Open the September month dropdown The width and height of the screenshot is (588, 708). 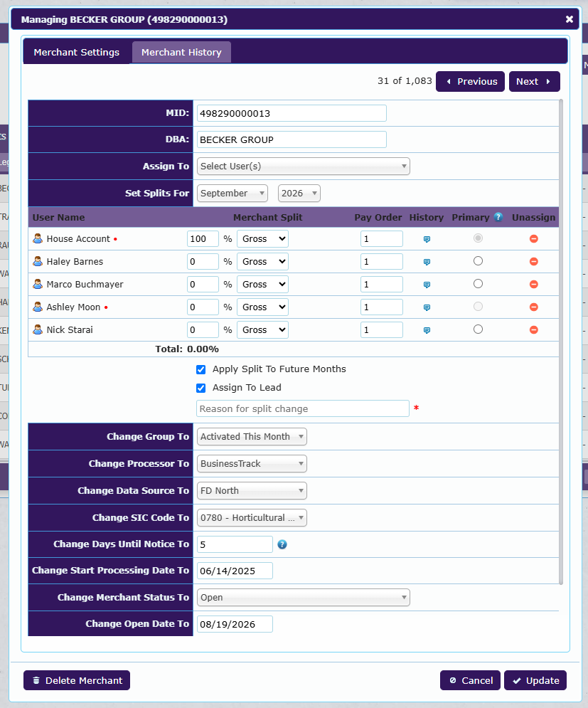pyautogui.click(x=232, y=194)
